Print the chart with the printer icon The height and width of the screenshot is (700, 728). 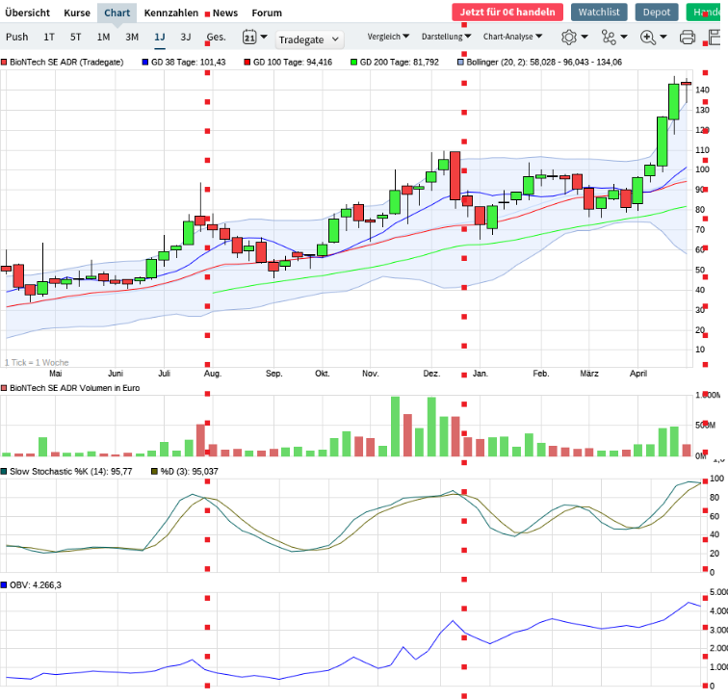688,38
